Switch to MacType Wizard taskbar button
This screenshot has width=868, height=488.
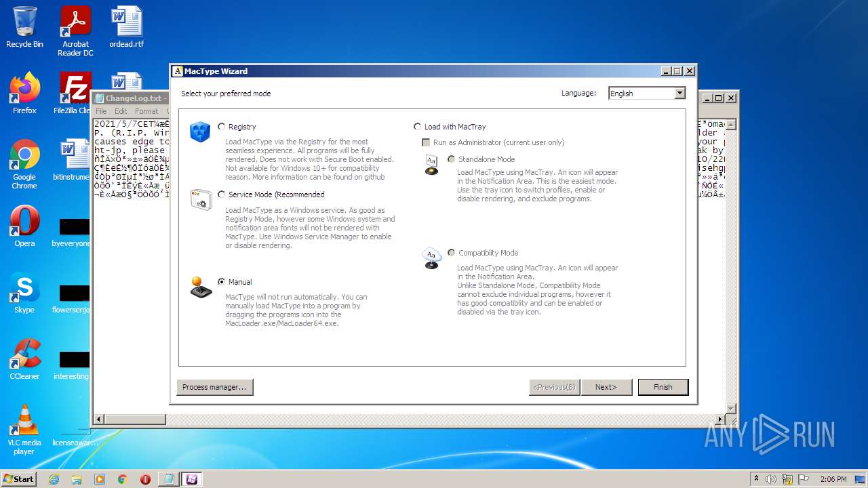(x=191, y=479)
